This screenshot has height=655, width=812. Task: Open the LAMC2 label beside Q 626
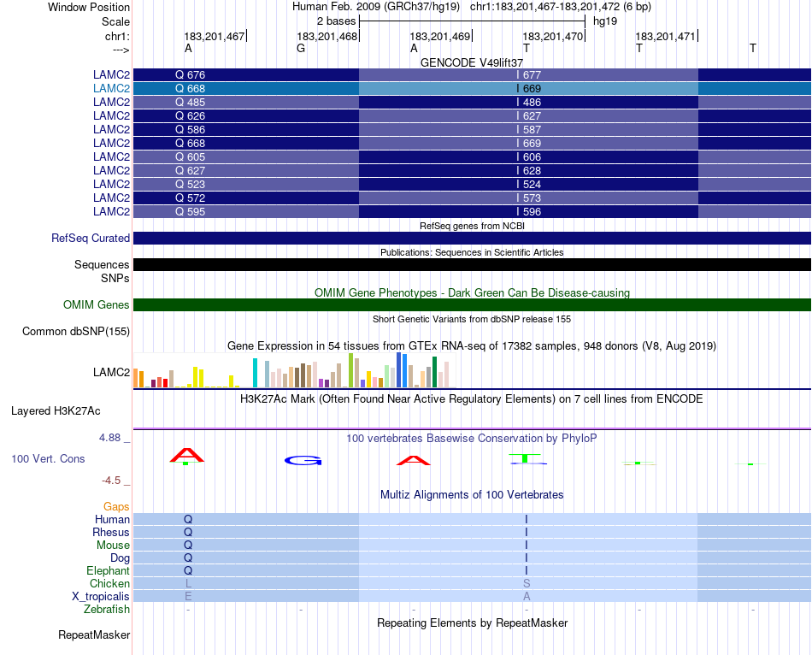[111, 115]
